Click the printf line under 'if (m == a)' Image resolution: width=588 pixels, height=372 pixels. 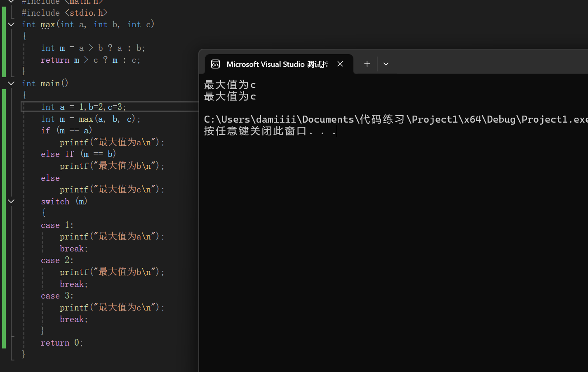pyautogui.click(x=112, y=142)
